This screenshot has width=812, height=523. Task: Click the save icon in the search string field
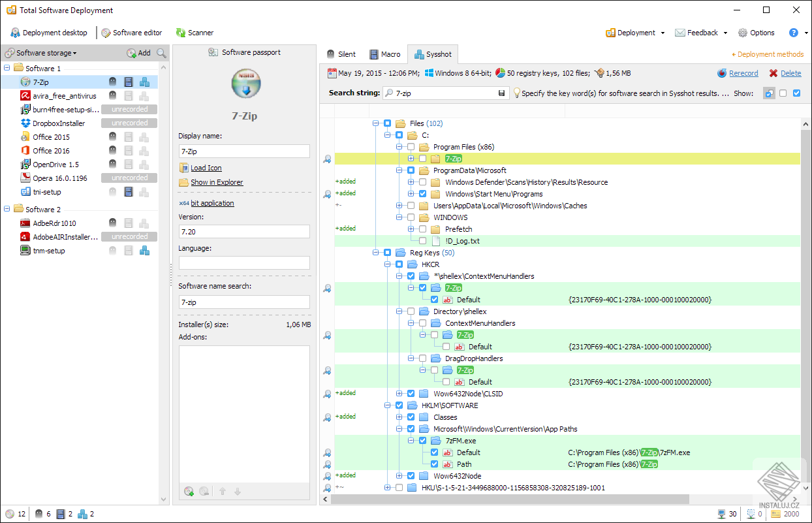(501, 93)
